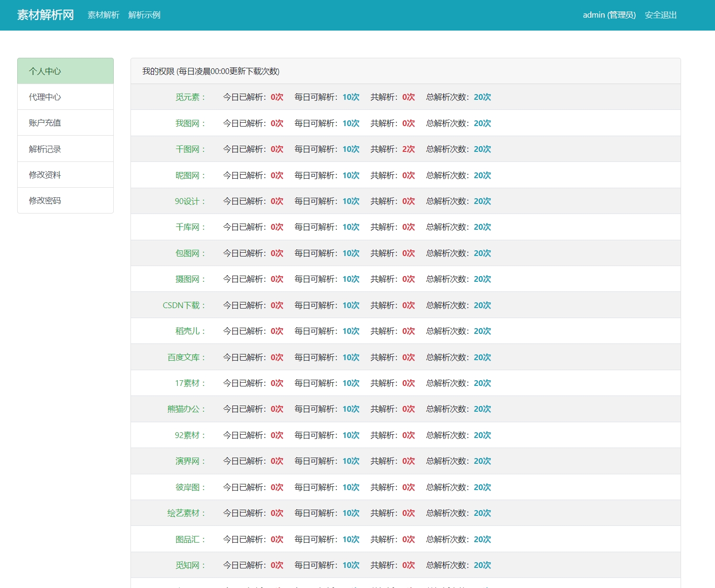Click the 我的权限 panel header text
This screenshot has height=588, width=715.
pyautogui.click(x=211, y=71)
